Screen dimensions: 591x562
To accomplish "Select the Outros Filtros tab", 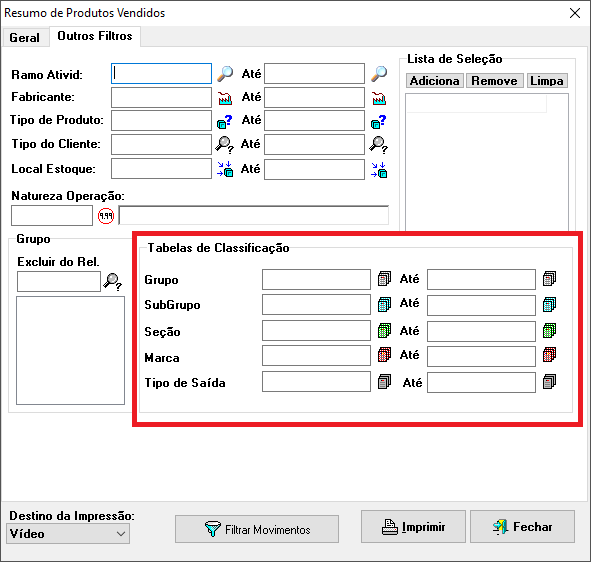I will pyautogui.click(x=95, y=36).
